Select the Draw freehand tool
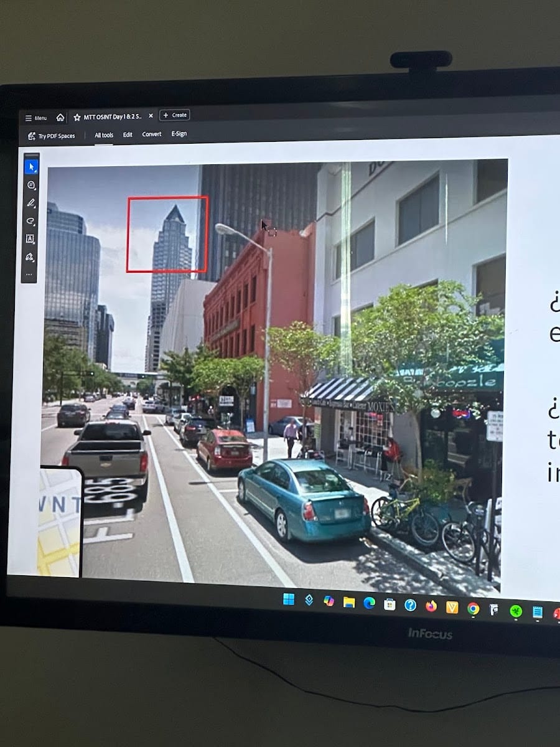This screenshot has width=560, height=747. [x=30, y=221]
